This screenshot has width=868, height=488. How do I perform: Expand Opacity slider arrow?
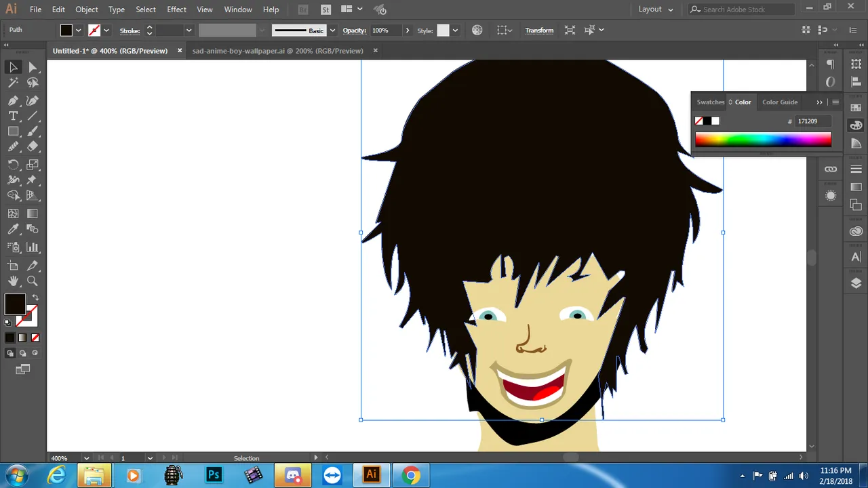[408, 30]
